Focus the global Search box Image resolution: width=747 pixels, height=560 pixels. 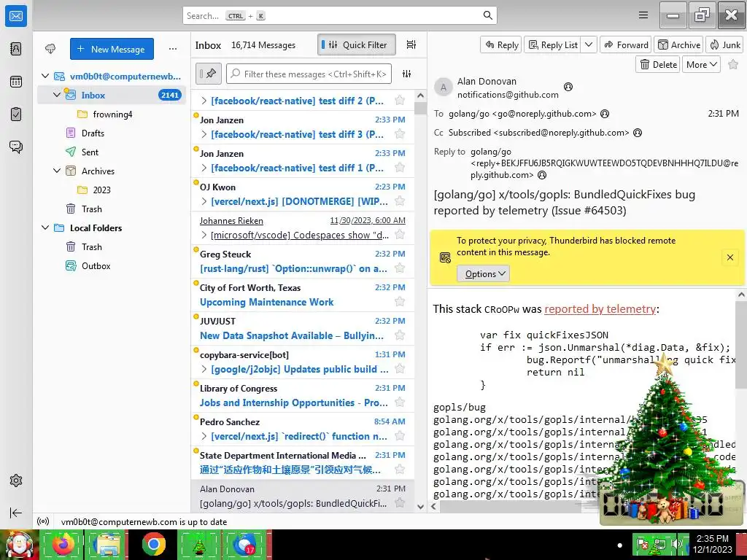point(340,16)
